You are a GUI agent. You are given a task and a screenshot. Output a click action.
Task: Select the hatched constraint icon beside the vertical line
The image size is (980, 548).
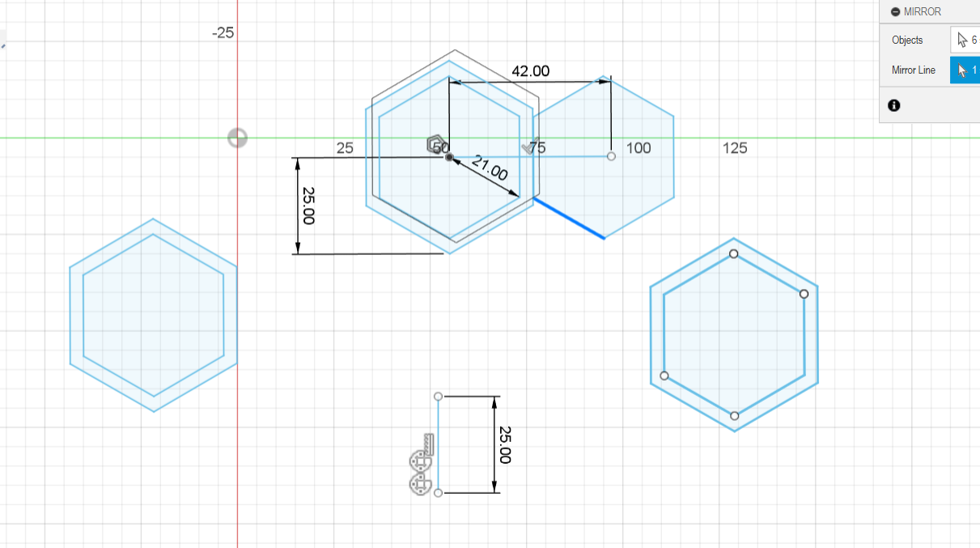[x=427, y=443]
